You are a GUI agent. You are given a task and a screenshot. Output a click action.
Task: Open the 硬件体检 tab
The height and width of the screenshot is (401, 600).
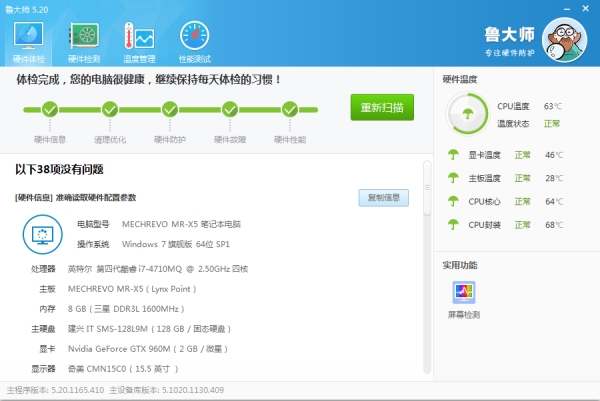(28, 42)
